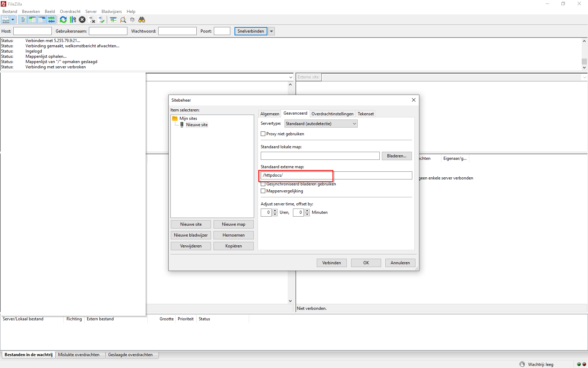Click the Nieuwe site button
The width and height of the screenshot is (588, 368).
[191, 224]
